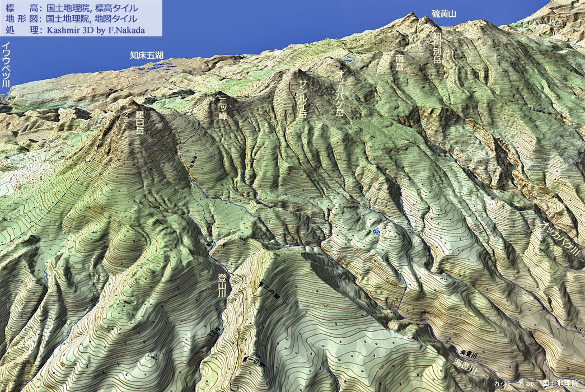Click the small blue pond on the plateau

(375, 230)
